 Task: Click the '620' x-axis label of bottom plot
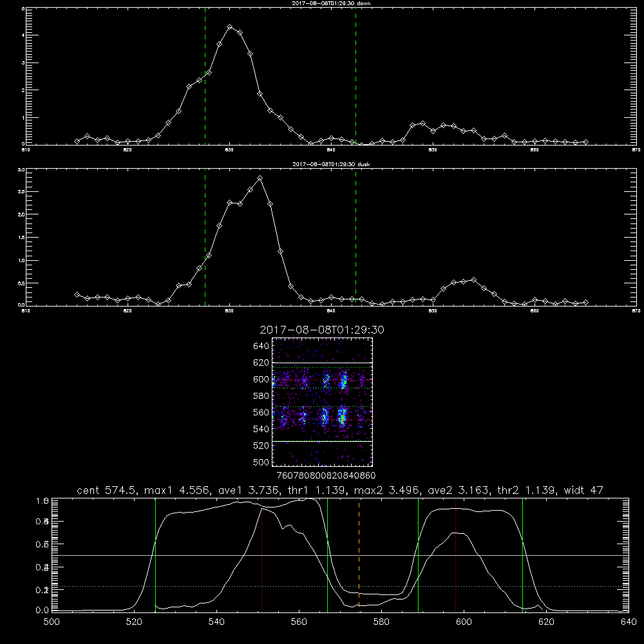pyautogui.click(x=547, y=622)
